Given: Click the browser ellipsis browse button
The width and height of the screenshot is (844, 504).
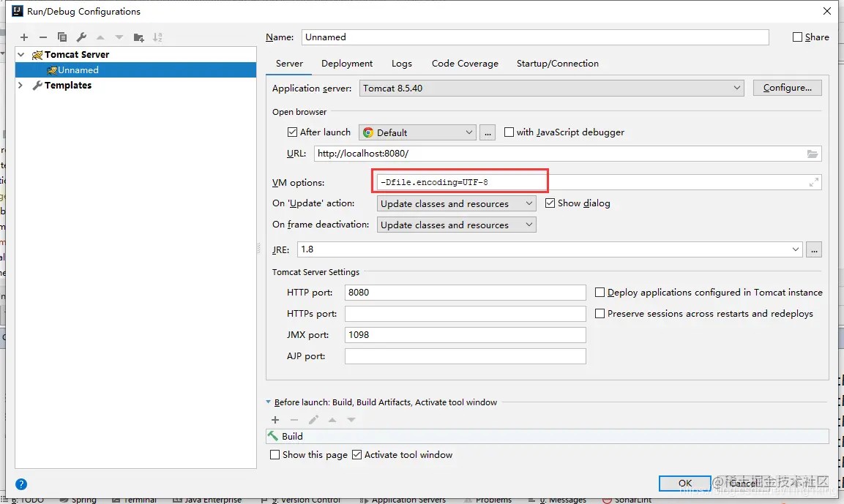Looking at the screenshot, I should (487, 132).
